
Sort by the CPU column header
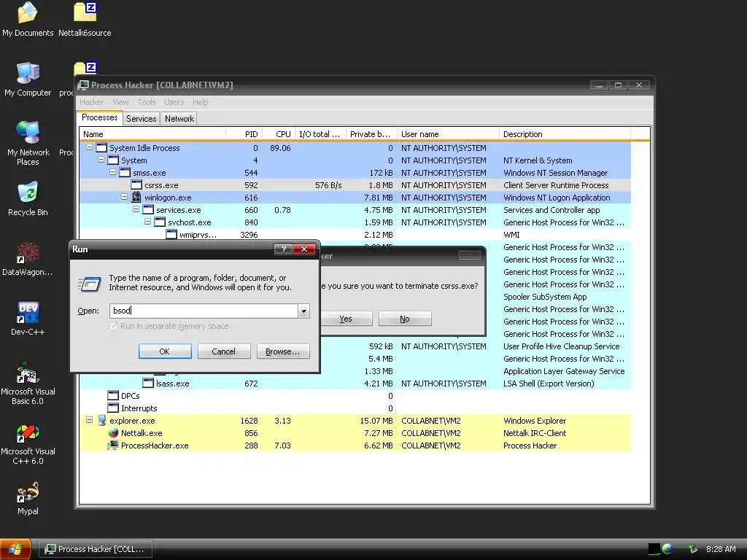278,134
